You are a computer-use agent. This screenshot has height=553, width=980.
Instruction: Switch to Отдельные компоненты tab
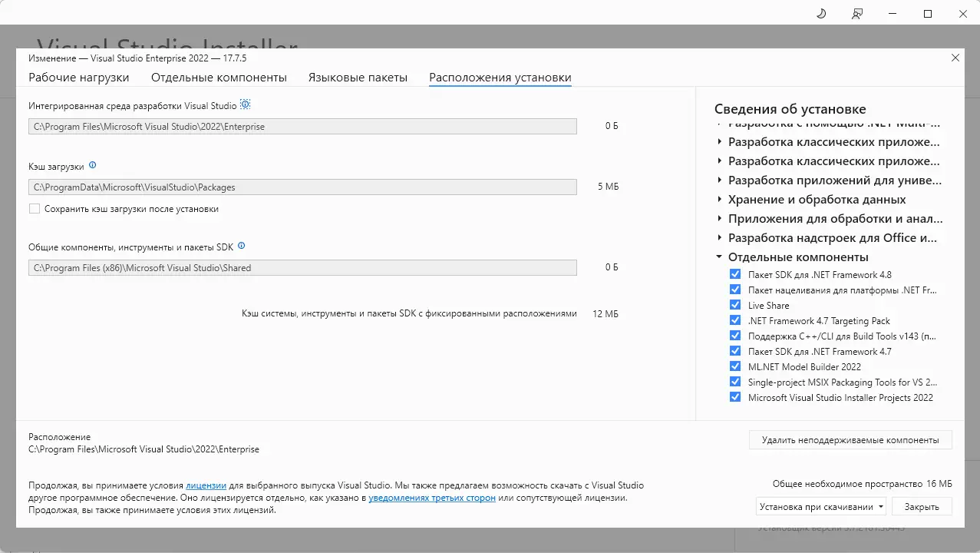click(219, 78)
